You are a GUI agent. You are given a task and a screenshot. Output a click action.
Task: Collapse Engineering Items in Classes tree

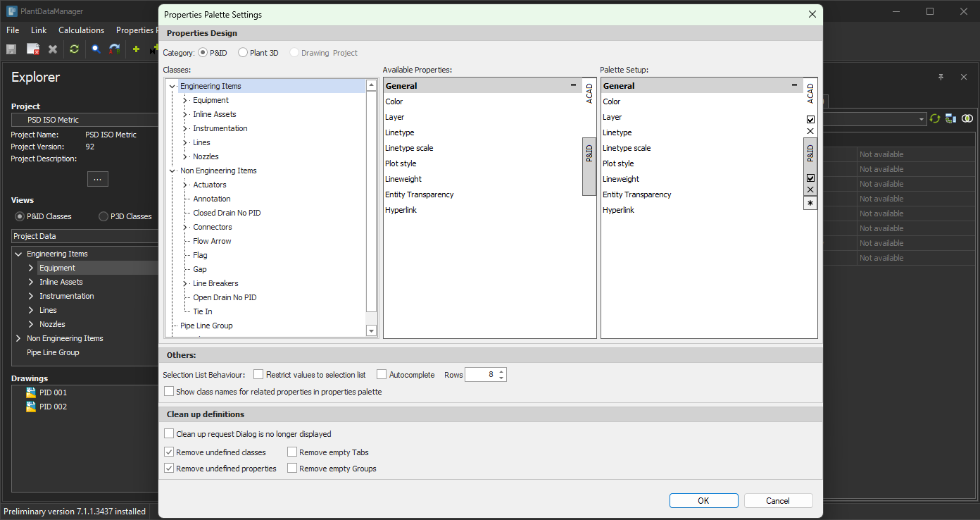[172, 86]
